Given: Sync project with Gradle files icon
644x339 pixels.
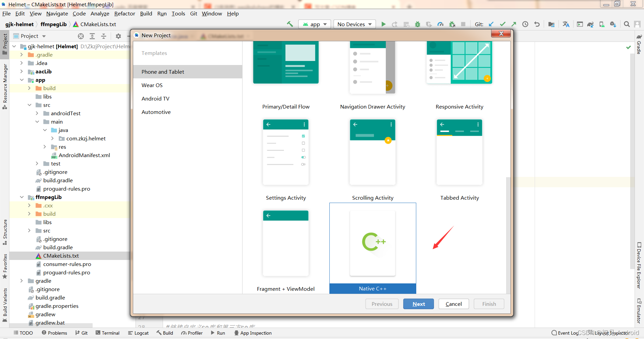Looking at the screenshot, I should coord(590,24).
